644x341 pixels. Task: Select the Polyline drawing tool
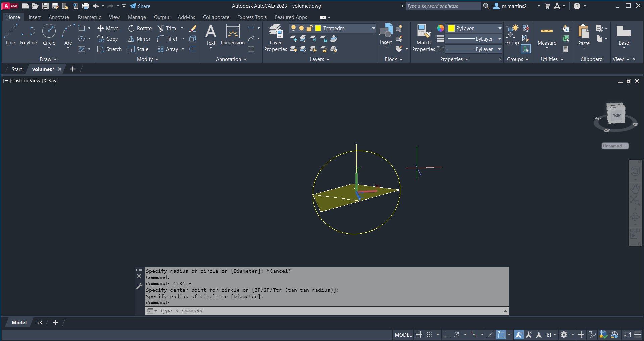(x=28, y=35)
